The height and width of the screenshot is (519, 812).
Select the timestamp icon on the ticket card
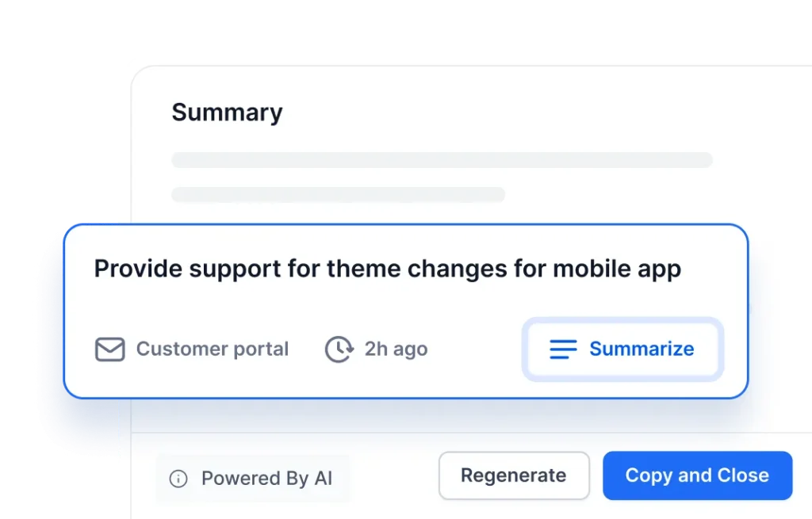(x=338, y=349)
